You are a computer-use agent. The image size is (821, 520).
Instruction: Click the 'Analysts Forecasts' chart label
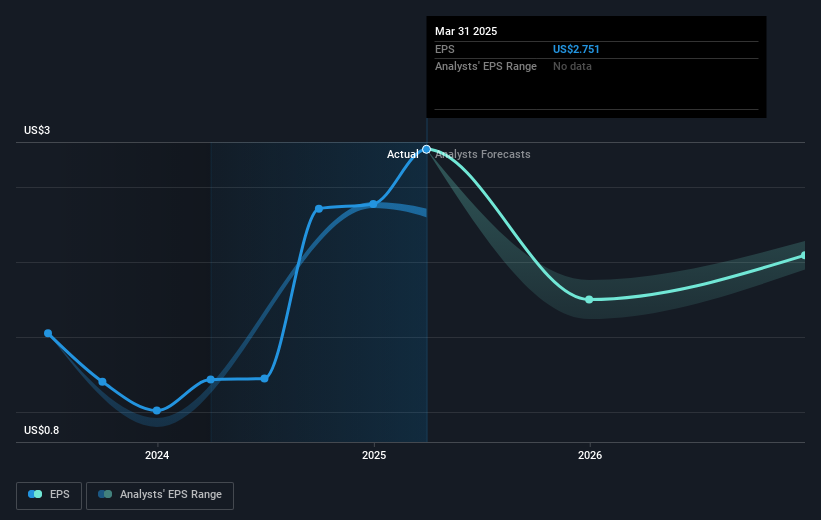pos(483,154)
